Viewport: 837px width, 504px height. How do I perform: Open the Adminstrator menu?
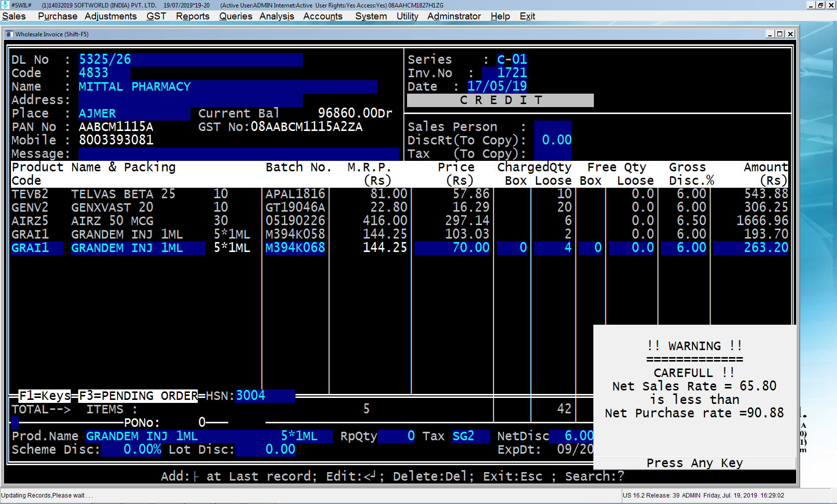pos(454,16)
